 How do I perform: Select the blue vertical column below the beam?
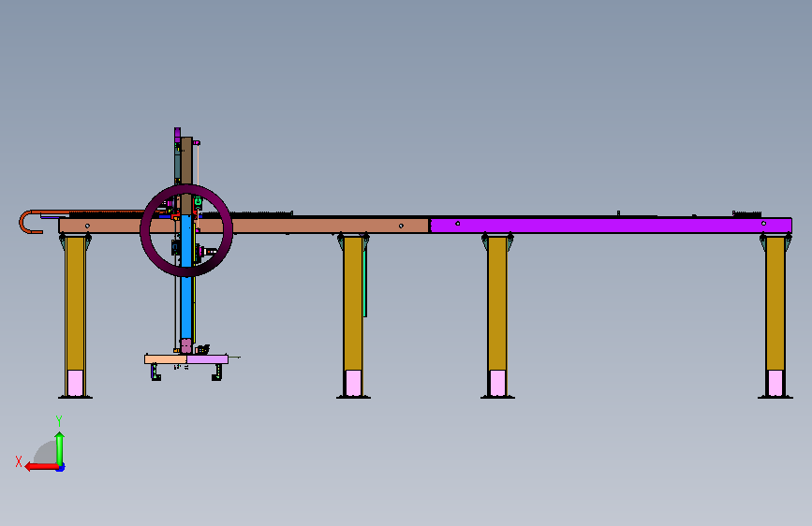pyautogui.click(x=186, y=305)
